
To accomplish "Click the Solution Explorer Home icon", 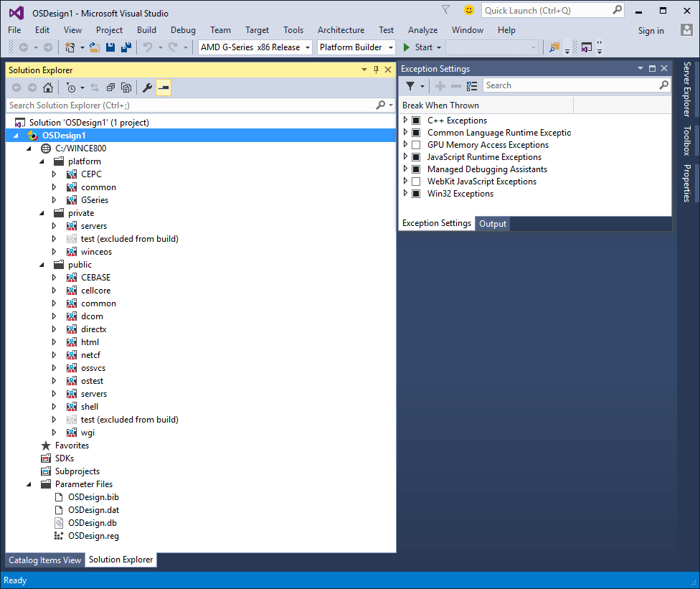I will point(48,88).
